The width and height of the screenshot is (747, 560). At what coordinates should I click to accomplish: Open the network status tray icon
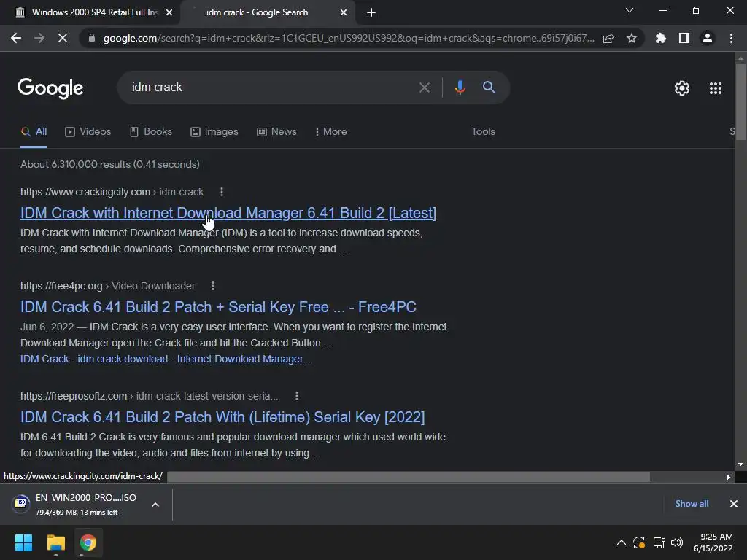[659, 542]
